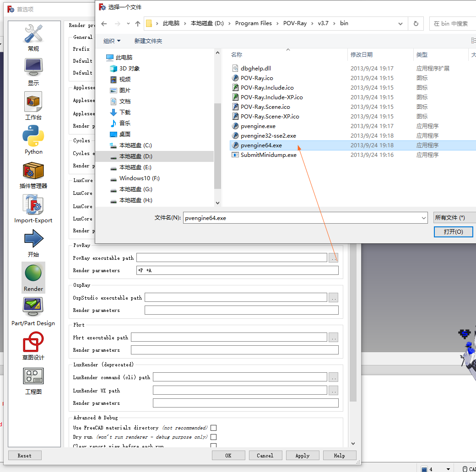Open the Part/Part Design preferences category
This screenshot has height=472, width=476.
pyautogui.click(x=33, y=312)
